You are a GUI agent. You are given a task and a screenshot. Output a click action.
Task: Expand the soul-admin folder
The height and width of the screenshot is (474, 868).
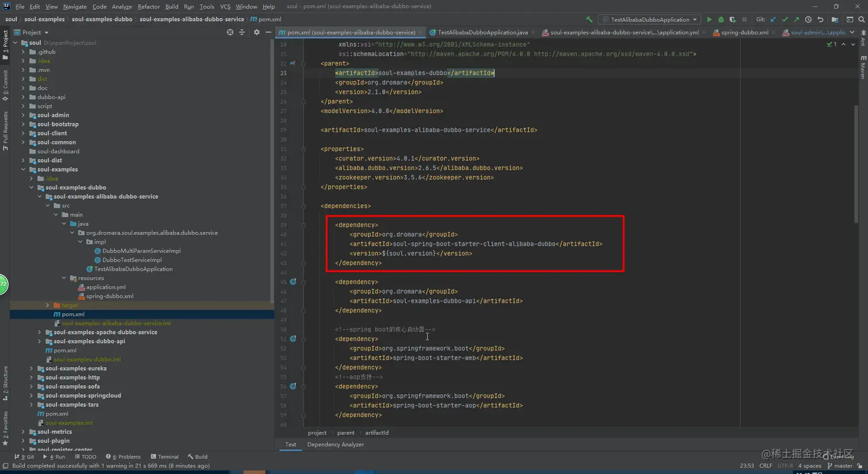coord(24,115)
